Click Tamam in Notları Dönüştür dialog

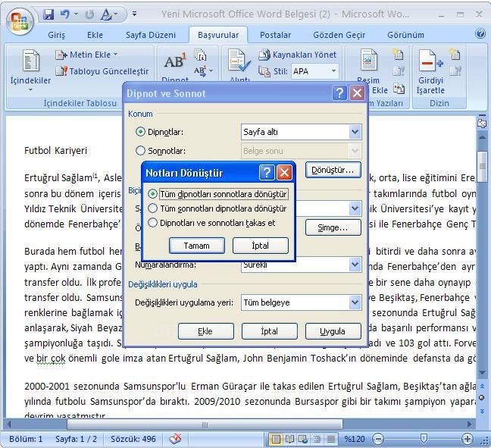click(x=197, y=246)
